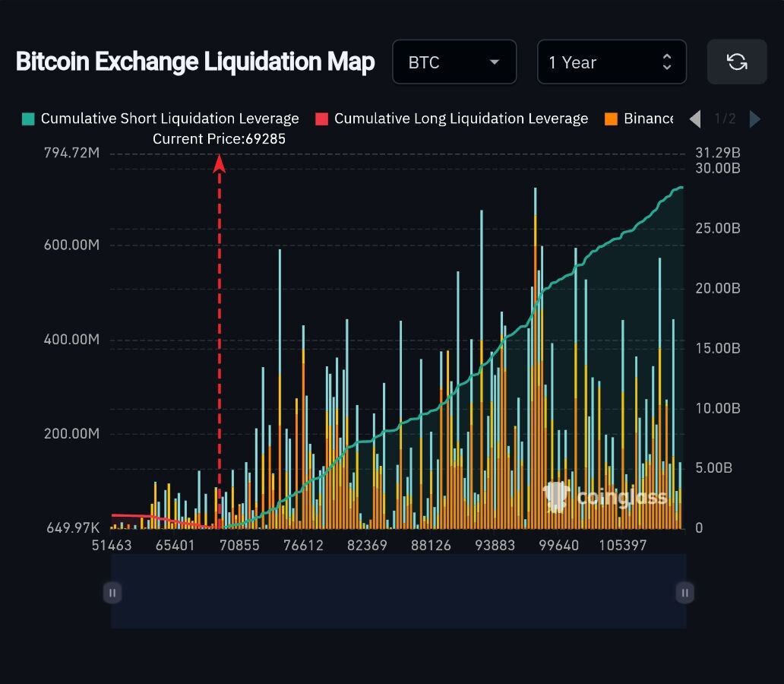Click the Bitcoin Exchange Liquidation Map title
784x684 pixels.
195,62
